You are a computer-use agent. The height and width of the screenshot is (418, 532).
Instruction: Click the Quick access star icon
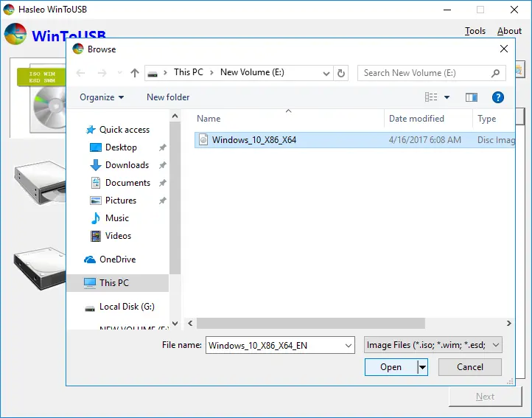click(90, 130)
